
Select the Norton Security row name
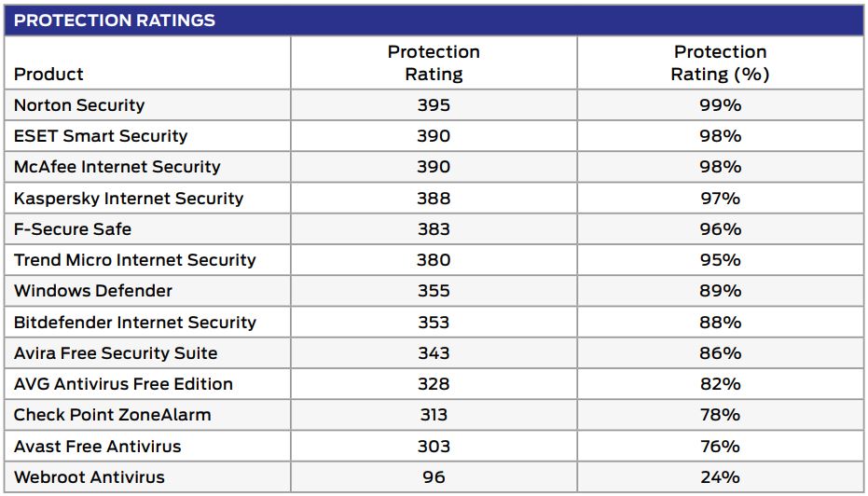click(79, 105)
